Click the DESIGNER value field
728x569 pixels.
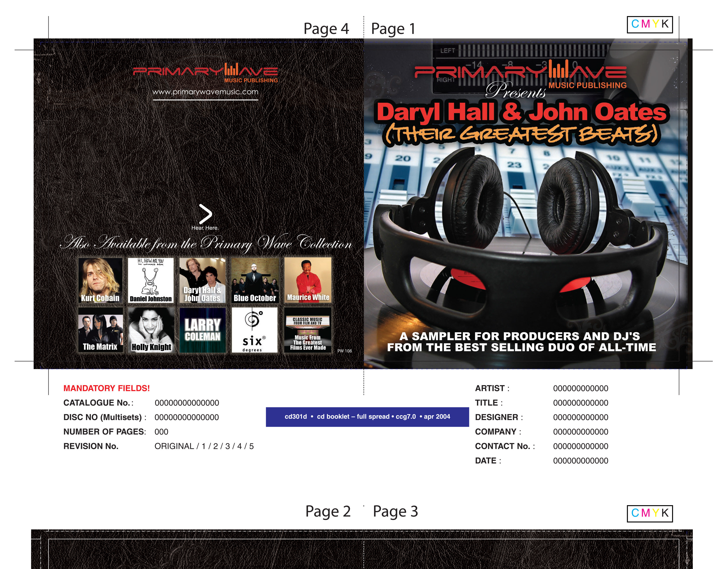pos(581,417)
